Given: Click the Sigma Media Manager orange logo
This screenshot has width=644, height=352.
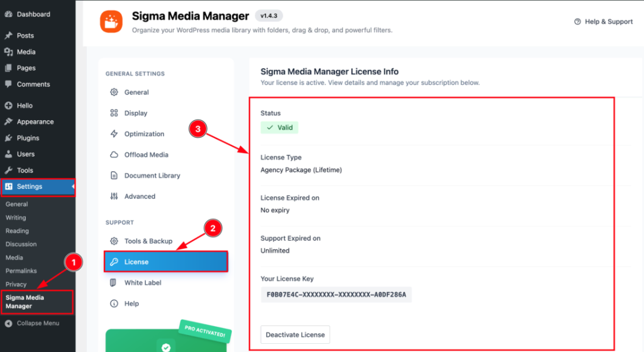Looking at the screenshot, I should [111, 21].
